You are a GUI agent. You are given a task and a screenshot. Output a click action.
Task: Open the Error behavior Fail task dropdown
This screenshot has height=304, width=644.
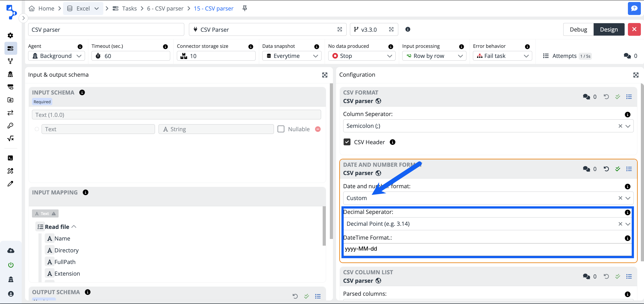point(502,56)
